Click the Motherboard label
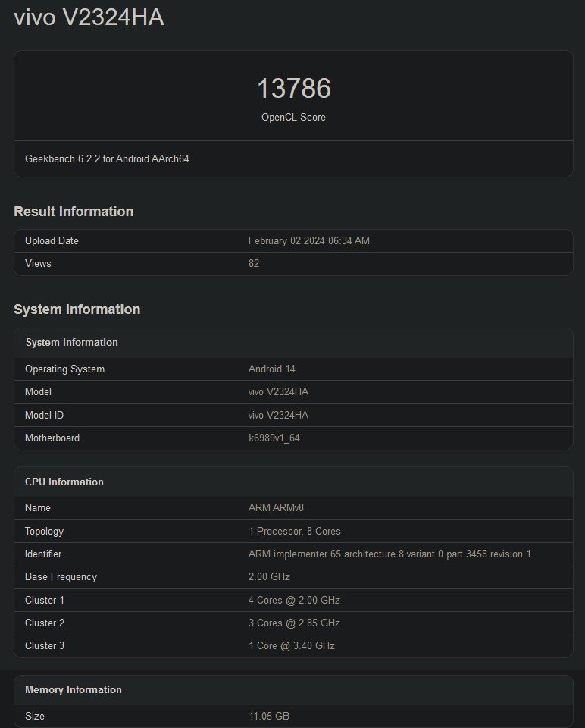Image resolution: width=585 pixels, height=728 pixels. [x=52, y=438]
